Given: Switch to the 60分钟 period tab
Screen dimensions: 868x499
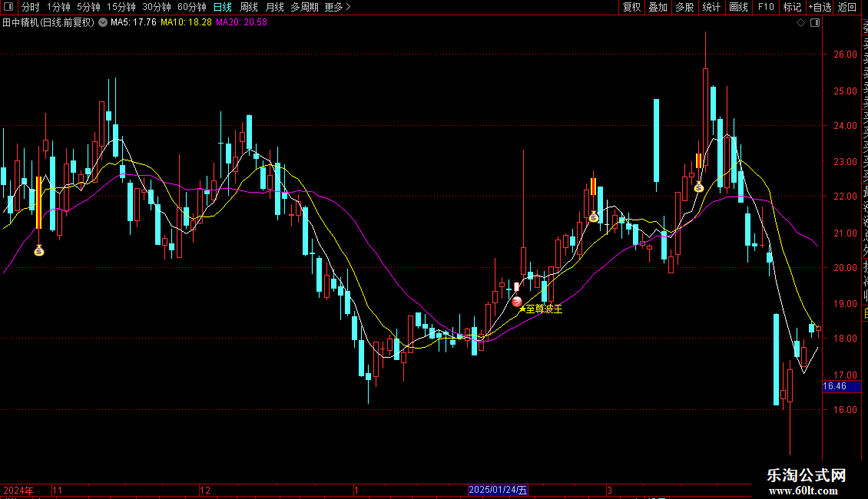Looking at the screenshot, I should pyautogui.click(x=191, y=7).
